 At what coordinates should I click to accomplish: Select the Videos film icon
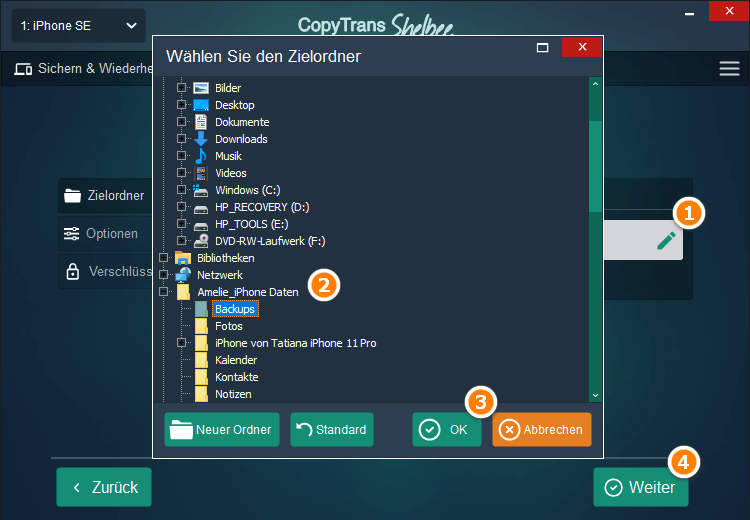pyautogui.click(x=201, y=173)
